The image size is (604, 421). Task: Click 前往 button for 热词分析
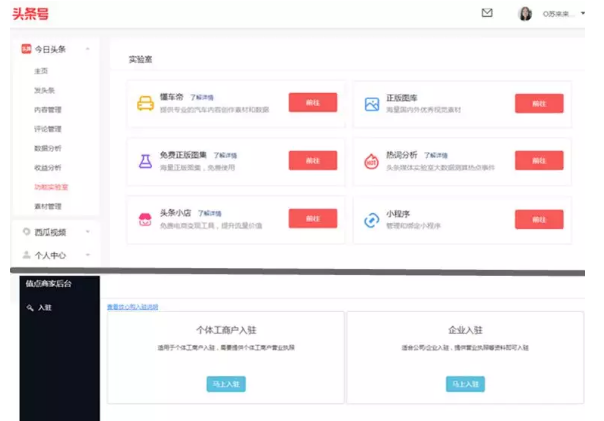(539, 160)
